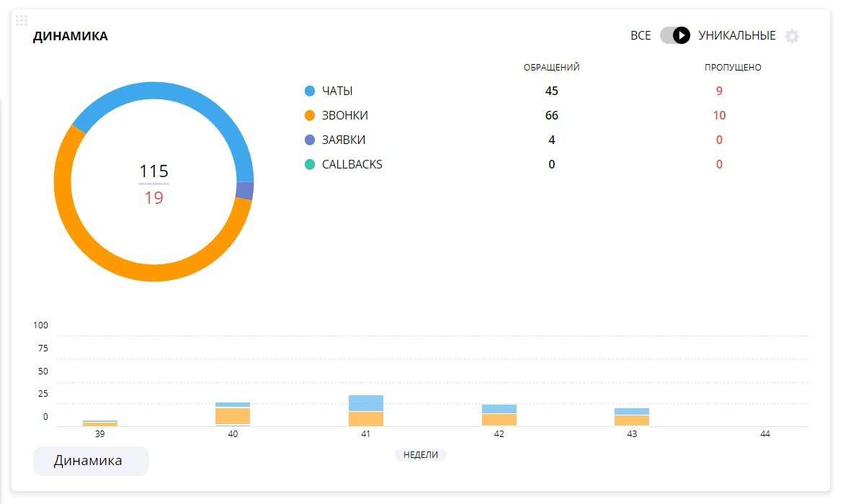The image size is (843, 504).
Task: Toggle the ВСЕ / УНИКАЛЬНЫЕ switch
Action: (x=674, y=35)
